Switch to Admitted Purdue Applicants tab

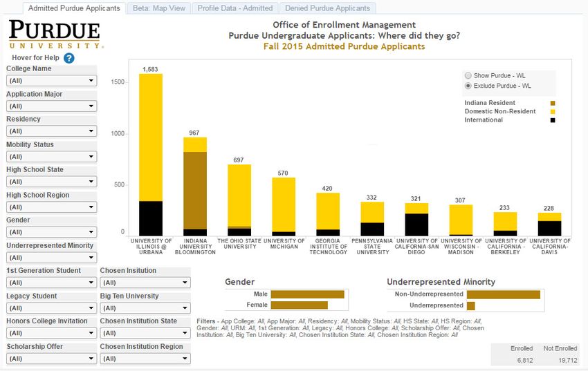pyautogui.click(x=74, y=8)
